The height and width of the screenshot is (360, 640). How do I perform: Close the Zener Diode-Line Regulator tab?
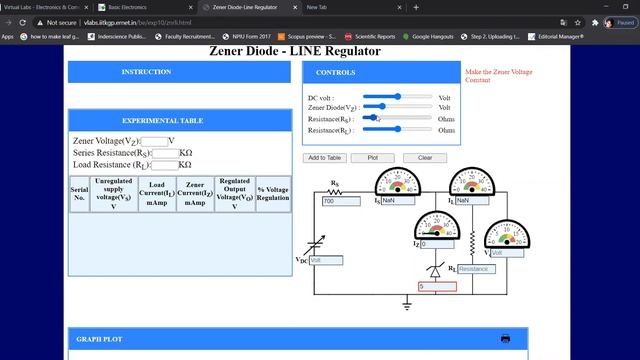295,7
